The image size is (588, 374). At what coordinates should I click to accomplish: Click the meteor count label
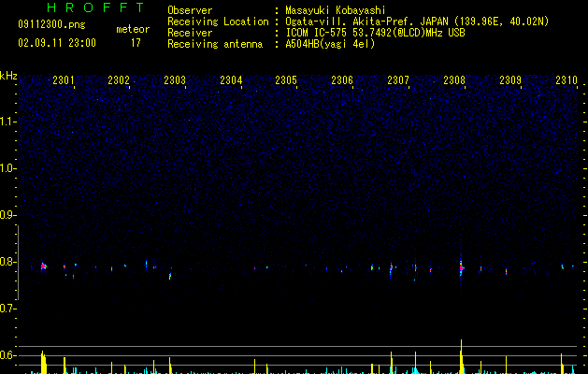(133, 29)
